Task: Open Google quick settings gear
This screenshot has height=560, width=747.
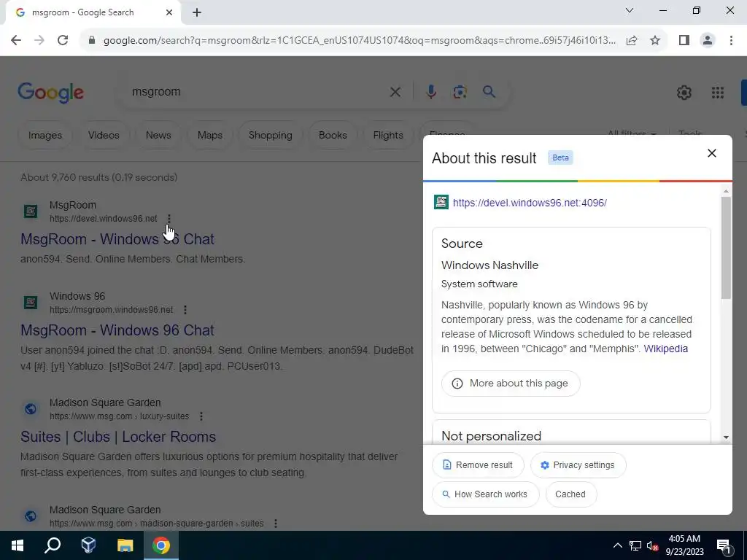Action: (684, 93)
